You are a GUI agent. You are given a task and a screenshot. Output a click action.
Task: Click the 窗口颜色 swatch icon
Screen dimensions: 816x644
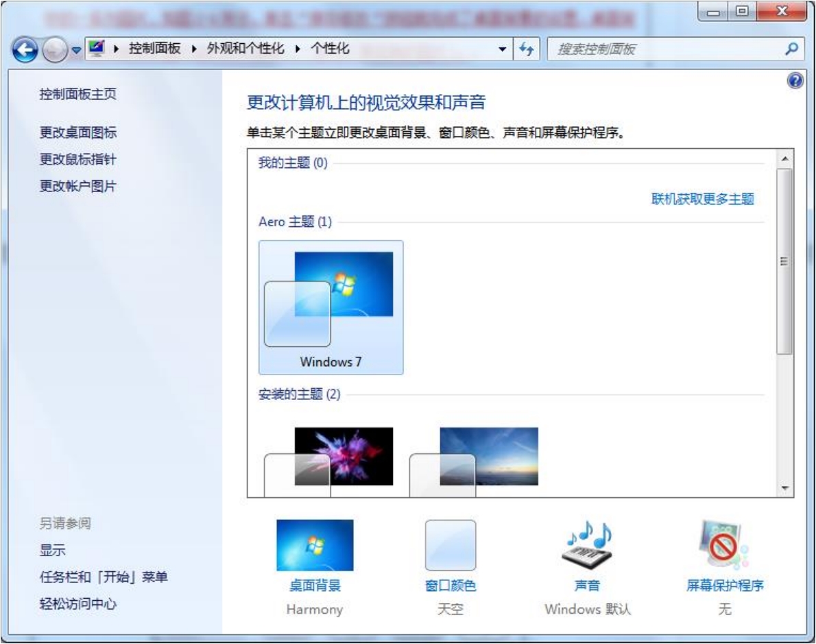pyautogui.click(x=451, y=545)
